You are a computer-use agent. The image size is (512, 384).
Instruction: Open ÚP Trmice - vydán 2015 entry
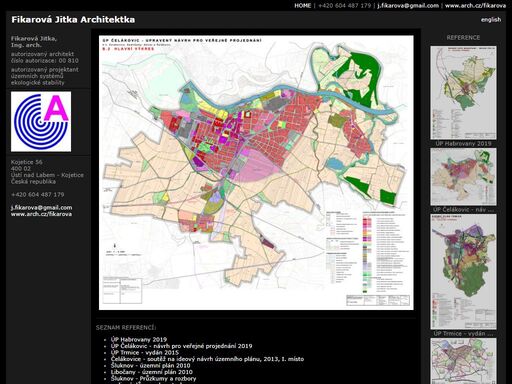click(x=145, y=352)
